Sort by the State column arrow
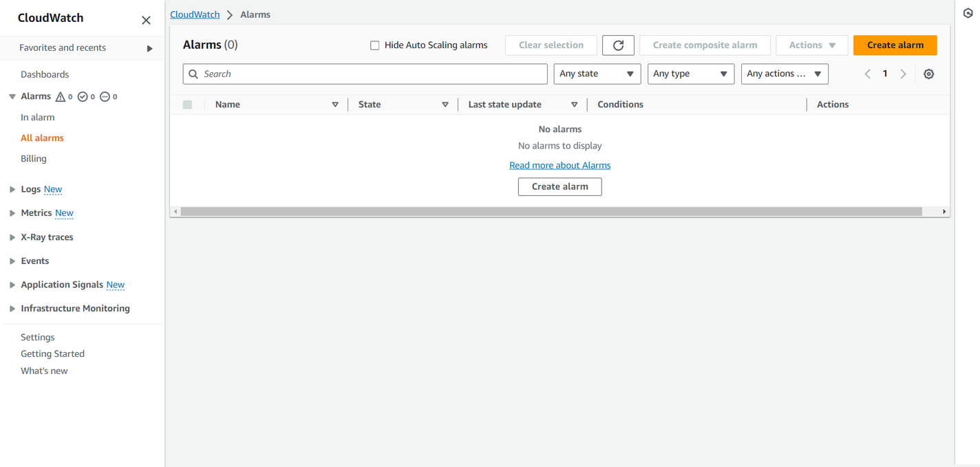 pos(445,105)
